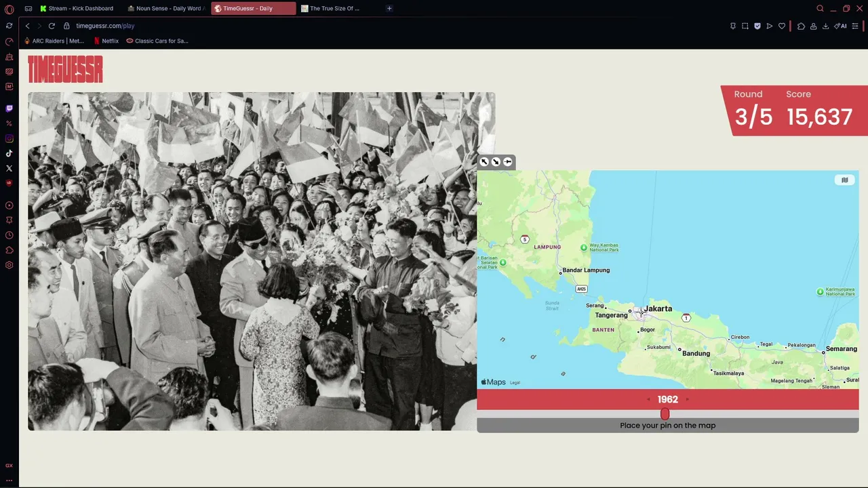View site security lock info
This screenshot has height=488, width=868.
pos(66,26)
